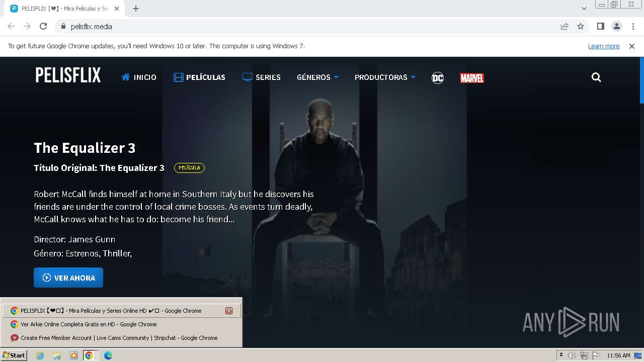Expand the GÉNEROS dropdown

(317, 77)
